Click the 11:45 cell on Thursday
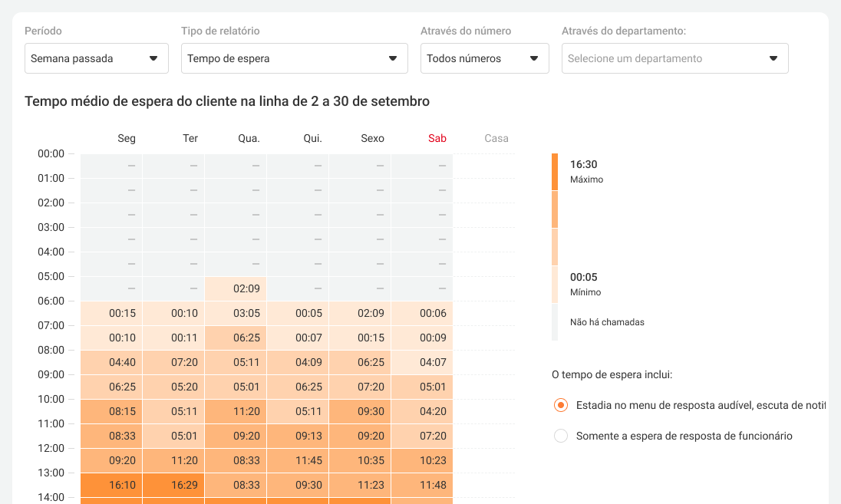This screenshot has height=504, width=841. (308, 460)
